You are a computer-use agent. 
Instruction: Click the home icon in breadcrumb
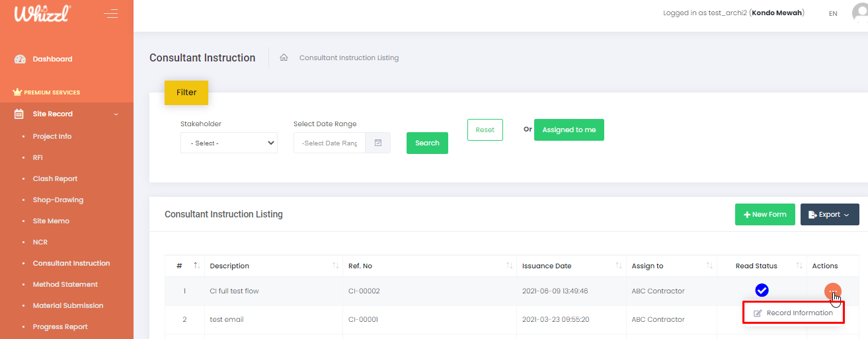284,57
